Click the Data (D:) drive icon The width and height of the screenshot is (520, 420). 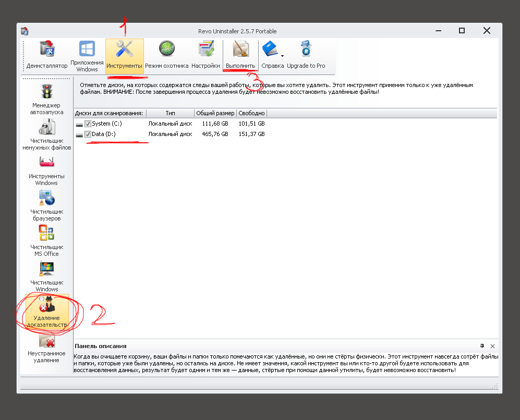click(79, 135)
